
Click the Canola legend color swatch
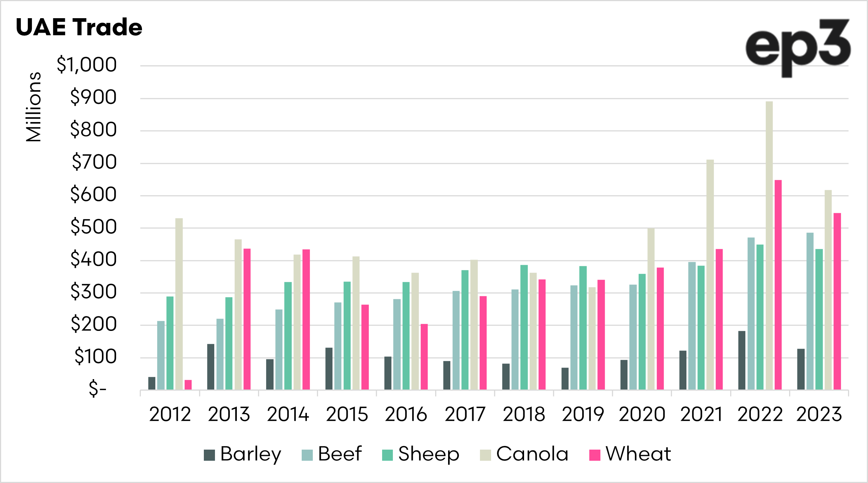click(x=485, y=455)
